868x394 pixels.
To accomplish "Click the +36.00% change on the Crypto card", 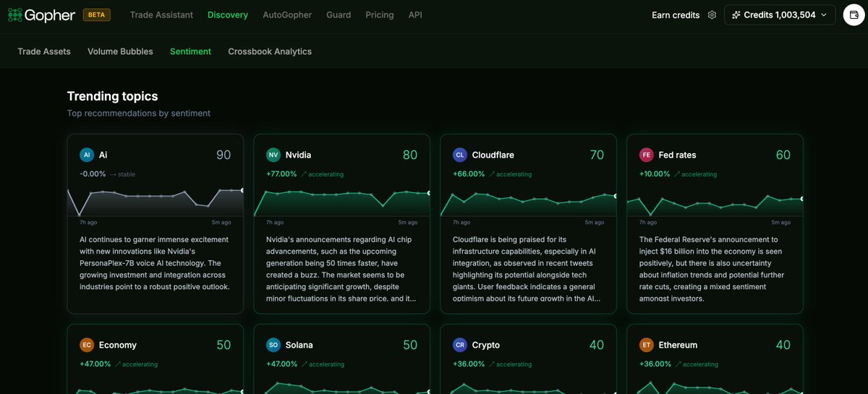I will pyautogui.click(x=468, y=364).
